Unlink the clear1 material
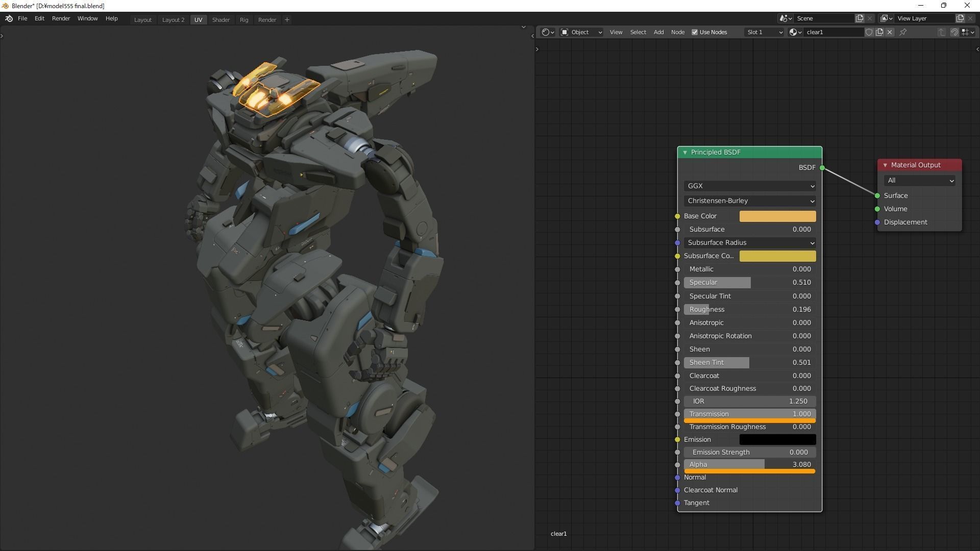This screenshot has width=980, height=551. (x=890, y=32)
